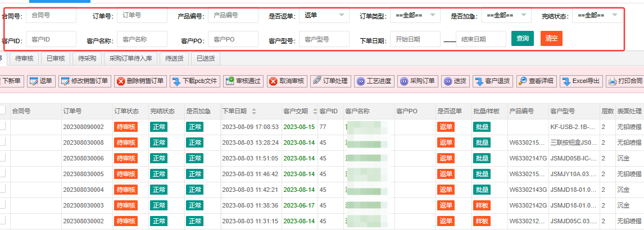Screen dimensions: 644x230
Task: Click the 批量/样板 column header
Action: (487, 111)
